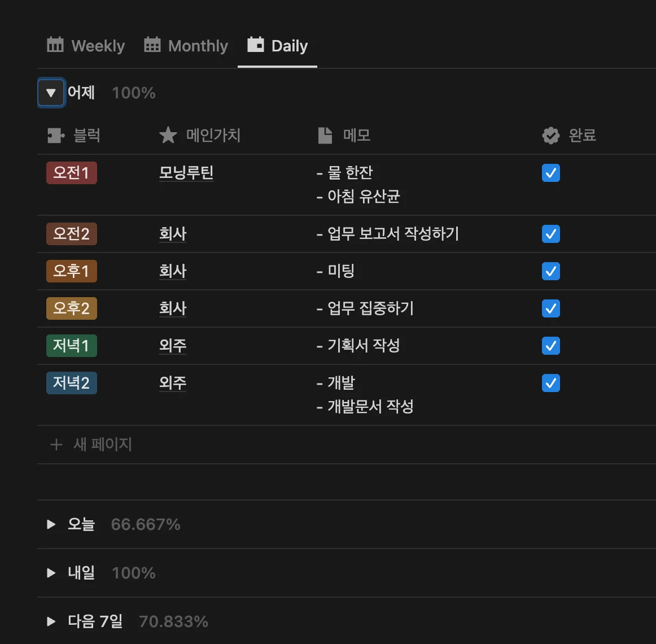
Task: Click memo cell '- 기획서 작성'
Action: coord(358,346)
